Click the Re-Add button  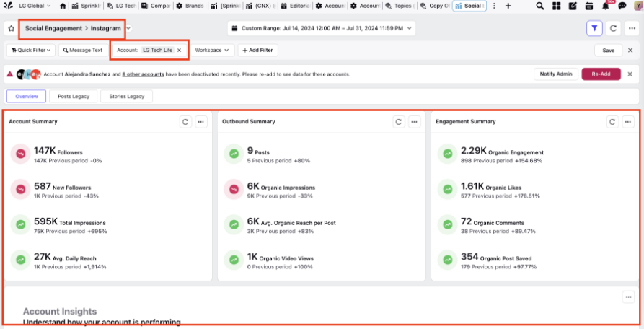tap(600, 74)
